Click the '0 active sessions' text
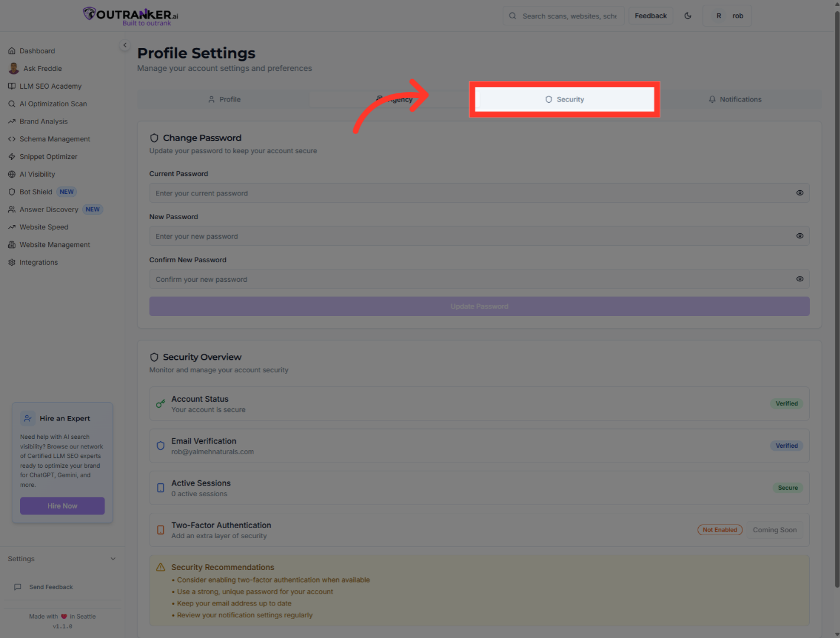This screenshot has width=840, height=638. [199, 494]
